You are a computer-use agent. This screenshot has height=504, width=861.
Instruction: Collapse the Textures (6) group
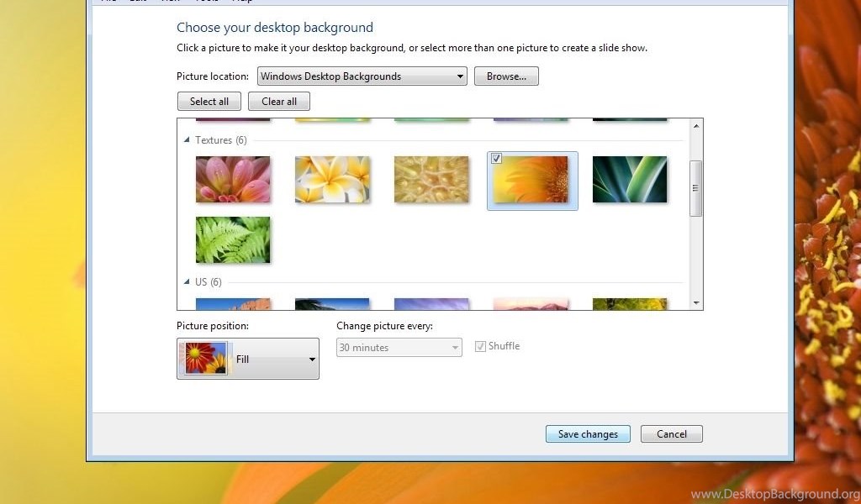pos(187,139)
